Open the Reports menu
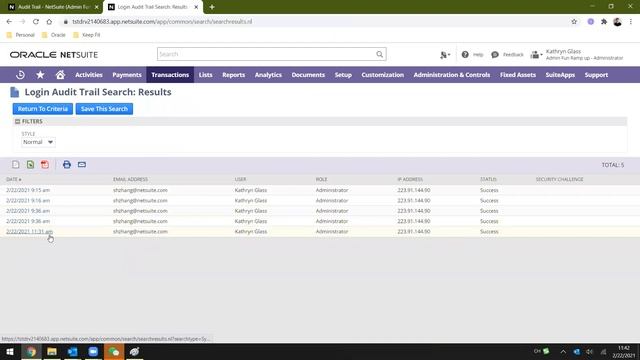The height and width of the screenshot is (360, 640). [x=233, y=75]
